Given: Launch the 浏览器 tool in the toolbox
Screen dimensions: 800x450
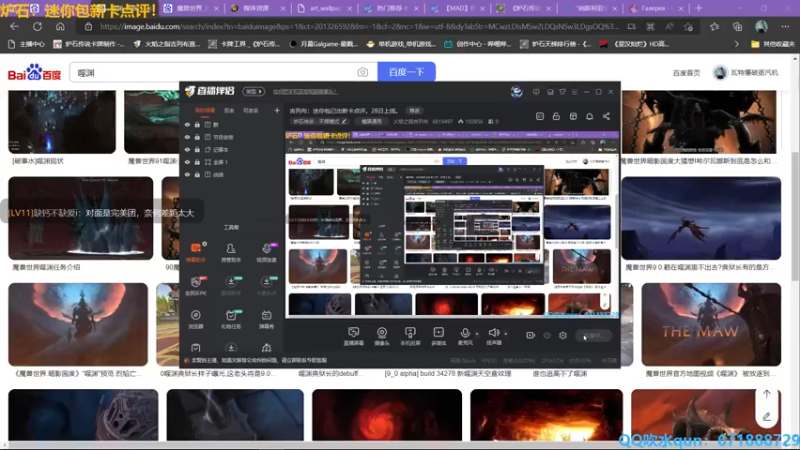Looking at the screenshot, I should click(195, 318).
